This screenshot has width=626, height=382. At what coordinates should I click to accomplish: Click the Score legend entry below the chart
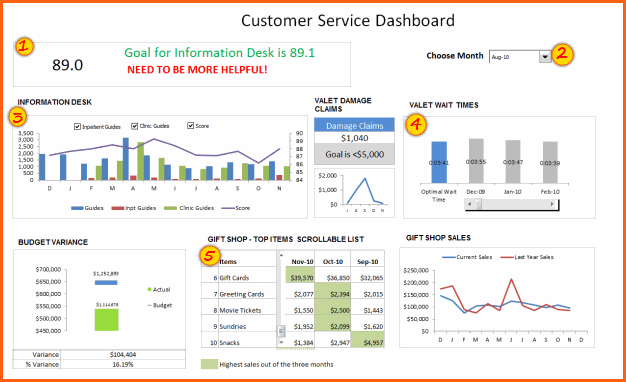pyautogui.click(x=236, y=208)
